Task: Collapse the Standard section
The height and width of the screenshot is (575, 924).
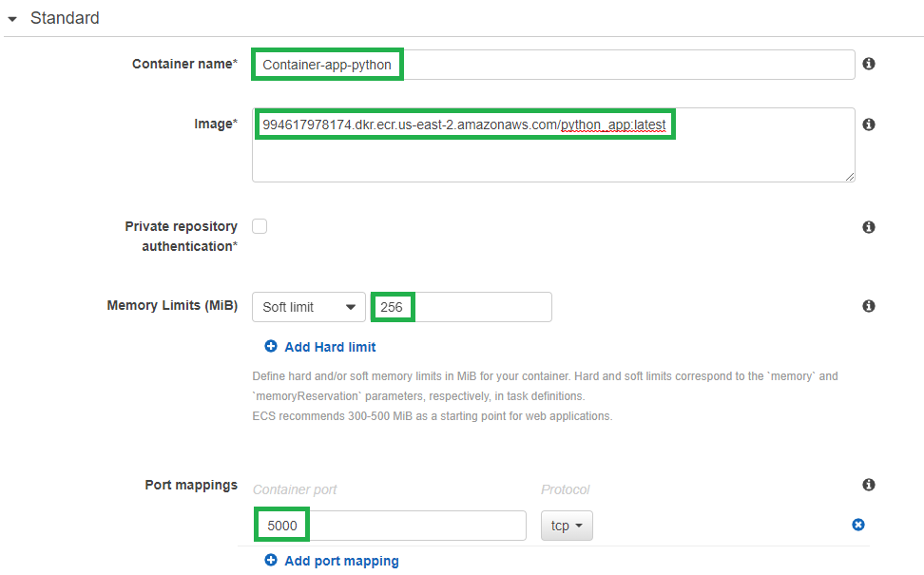Action: (x=11, y=19)
